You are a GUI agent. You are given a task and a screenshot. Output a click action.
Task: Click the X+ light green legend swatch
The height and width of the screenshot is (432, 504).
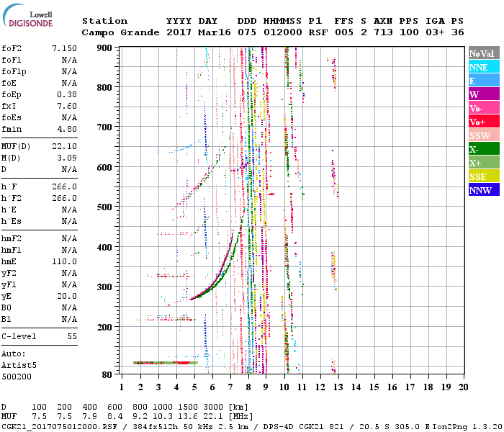pyautogui.click(x=484, y=162)
